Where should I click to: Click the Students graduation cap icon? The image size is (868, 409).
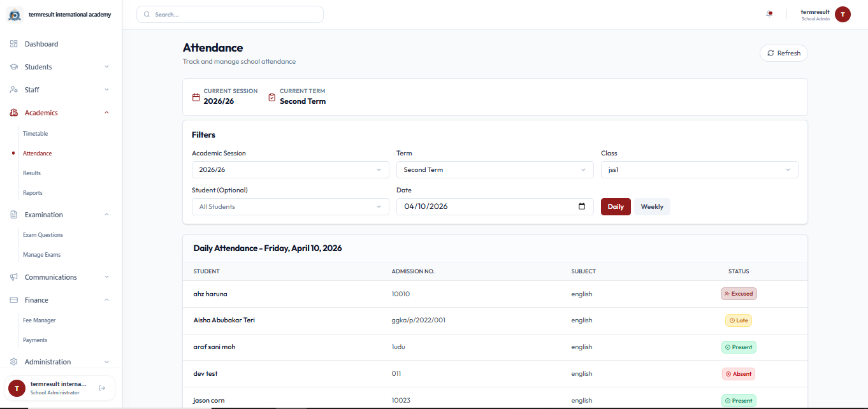click(14, 67)
